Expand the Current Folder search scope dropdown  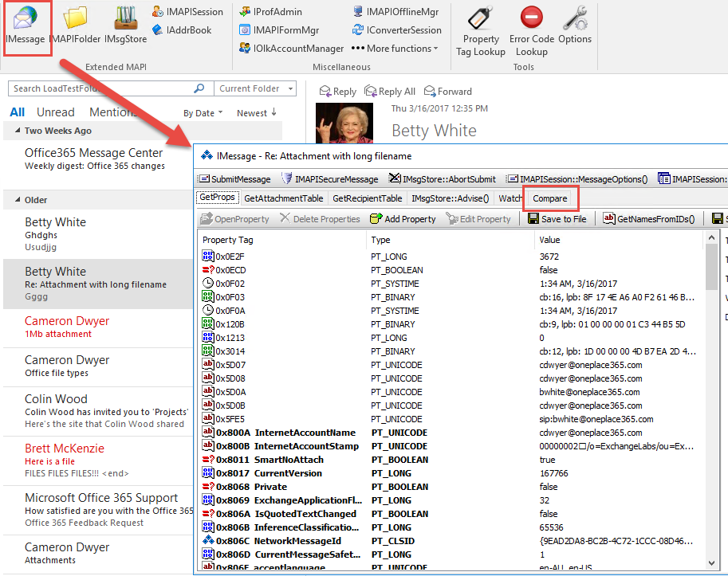point(254,88)
